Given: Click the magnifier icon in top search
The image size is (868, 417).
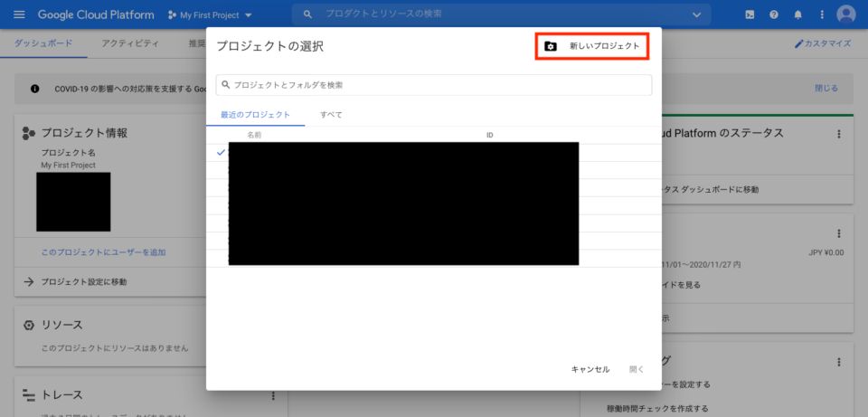Looking at the screenshot, I should pyautogui.click(x=308, y=15).
